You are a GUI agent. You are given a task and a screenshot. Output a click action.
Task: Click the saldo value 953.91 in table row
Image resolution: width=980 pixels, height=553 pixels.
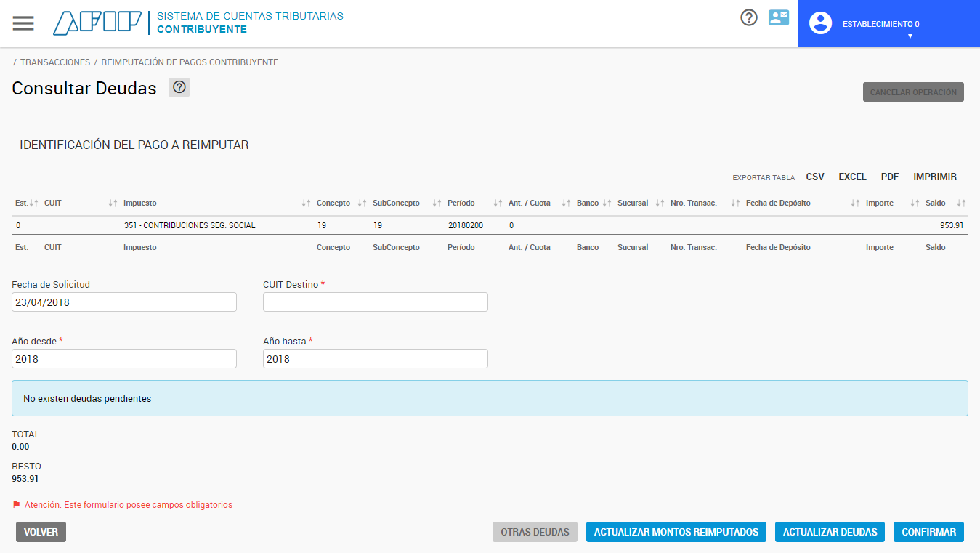coord(952,225)
